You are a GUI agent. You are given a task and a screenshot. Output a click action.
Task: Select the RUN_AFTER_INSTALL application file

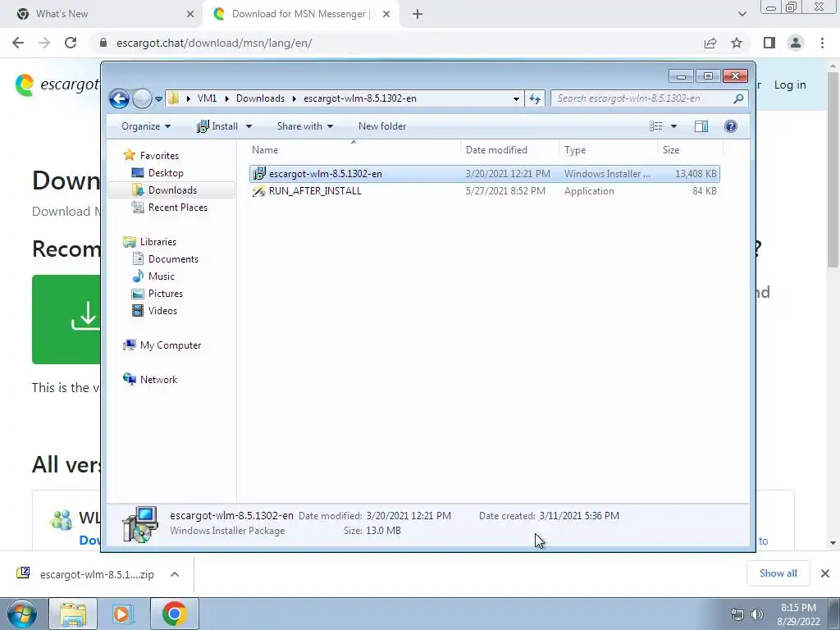(x=484, y=190)
